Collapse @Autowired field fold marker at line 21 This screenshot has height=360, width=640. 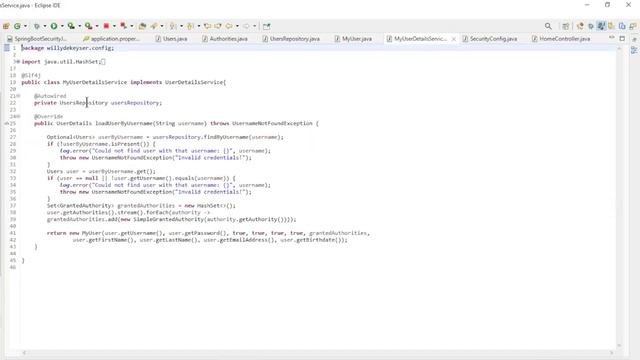[x=18, y=96]
